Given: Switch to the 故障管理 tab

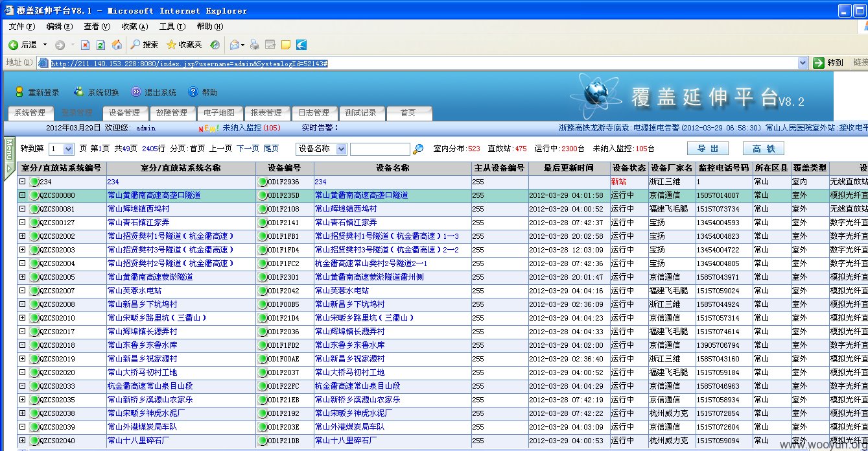Looking at the screenshot, I should click(x=172, y=113).
